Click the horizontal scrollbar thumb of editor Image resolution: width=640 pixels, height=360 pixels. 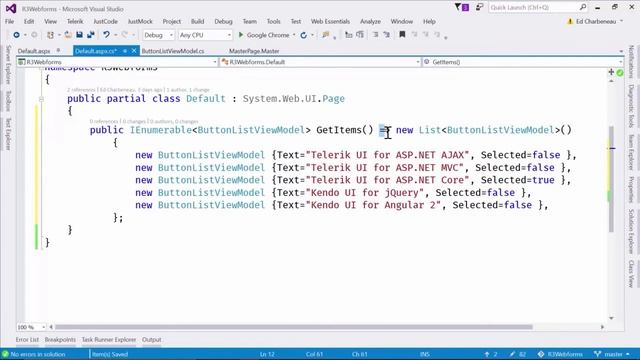tap(294, 327)
